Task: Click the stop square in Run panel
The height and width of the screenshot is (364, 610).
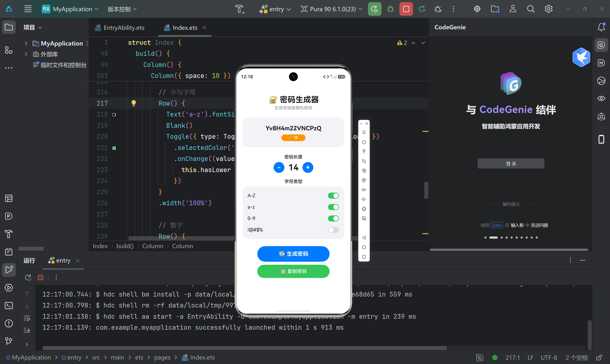Action: 41,277
